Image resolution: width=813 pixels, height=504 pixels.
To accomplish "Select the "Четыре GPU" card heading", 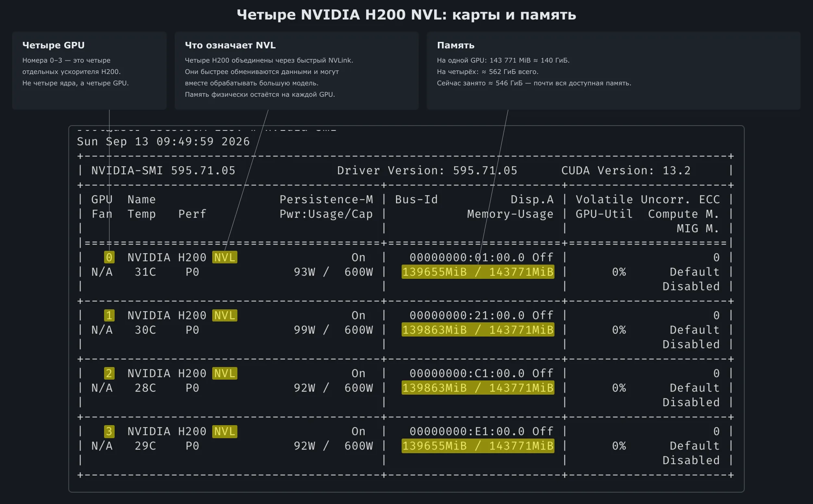I will click(x=53, y=45).
